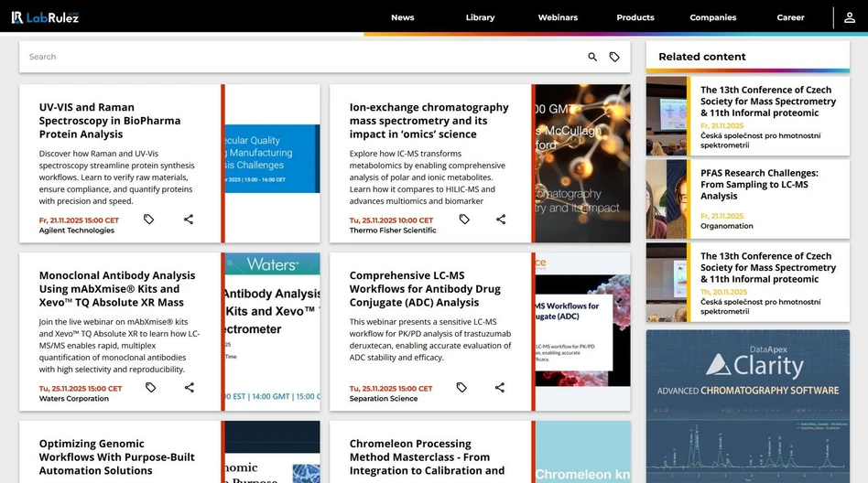Open Optimizing Genomic Workflows webinar title
This screenshot has width=868, height=483.
point(116,456)
